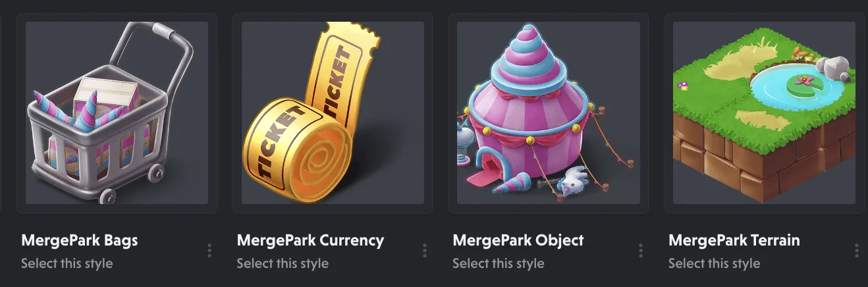Click the MergePark Terrain title
Viewport: 868px width, 287px height.
[734, 240]
